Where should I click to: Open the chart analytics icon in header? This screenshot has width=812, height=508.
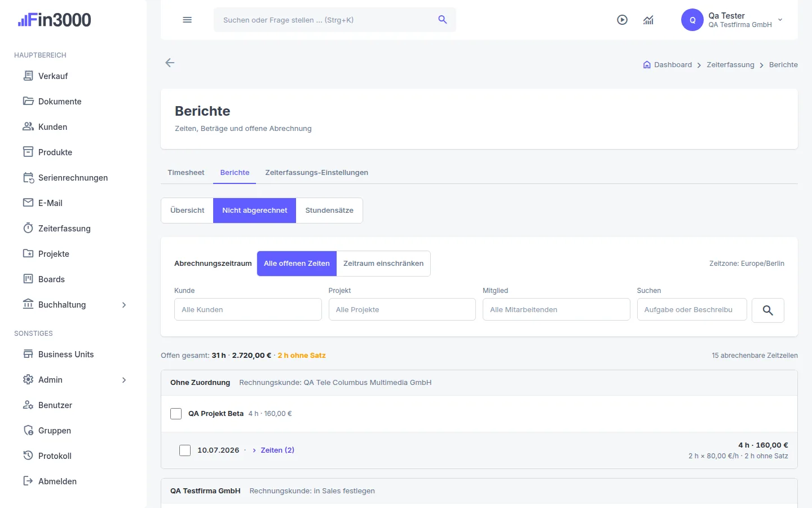648,20
